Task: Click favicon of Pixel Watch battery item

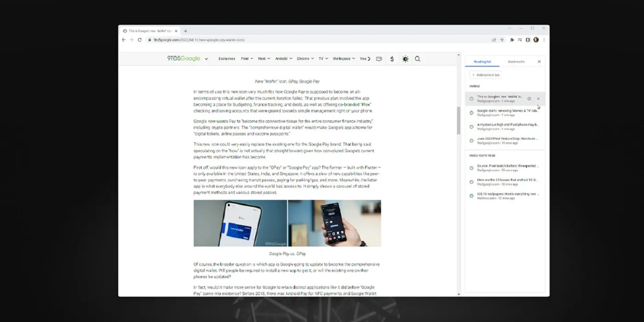Action: 471,168
